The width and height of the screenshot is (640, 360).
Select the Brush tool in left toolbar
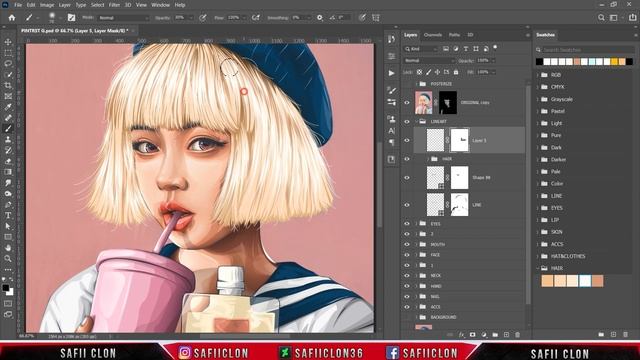point(8,129)
